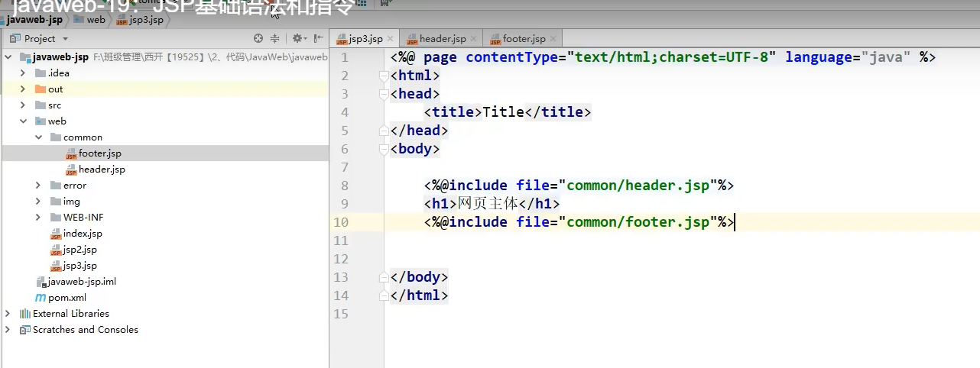The image size is (980, 368).
Task: Click the locate/scroll-from-source target icon
Action: pyautogui.click(x=258, y=38)
